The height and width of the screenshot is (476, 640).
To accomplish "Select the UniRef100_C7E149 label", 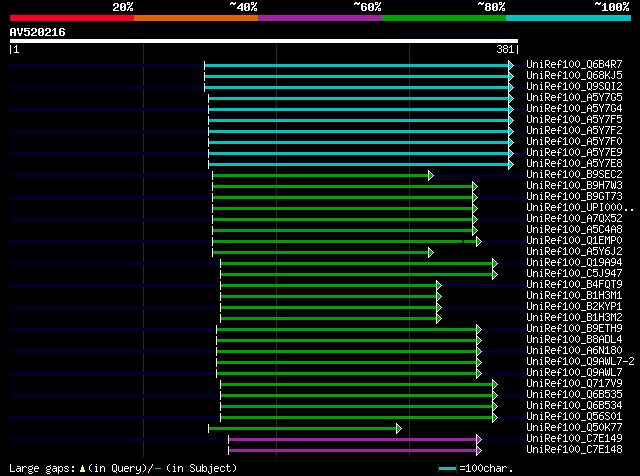I will click(574, 439).
